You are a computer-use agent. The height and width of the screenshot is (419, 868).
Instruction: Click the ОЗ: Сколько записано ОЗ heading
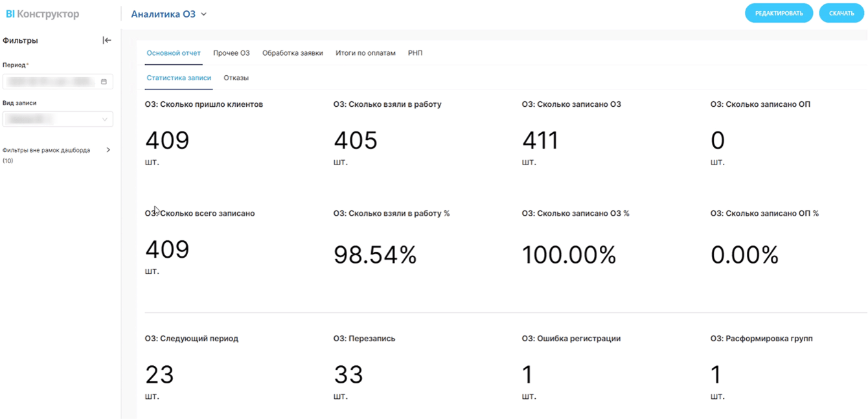(571, 104)
